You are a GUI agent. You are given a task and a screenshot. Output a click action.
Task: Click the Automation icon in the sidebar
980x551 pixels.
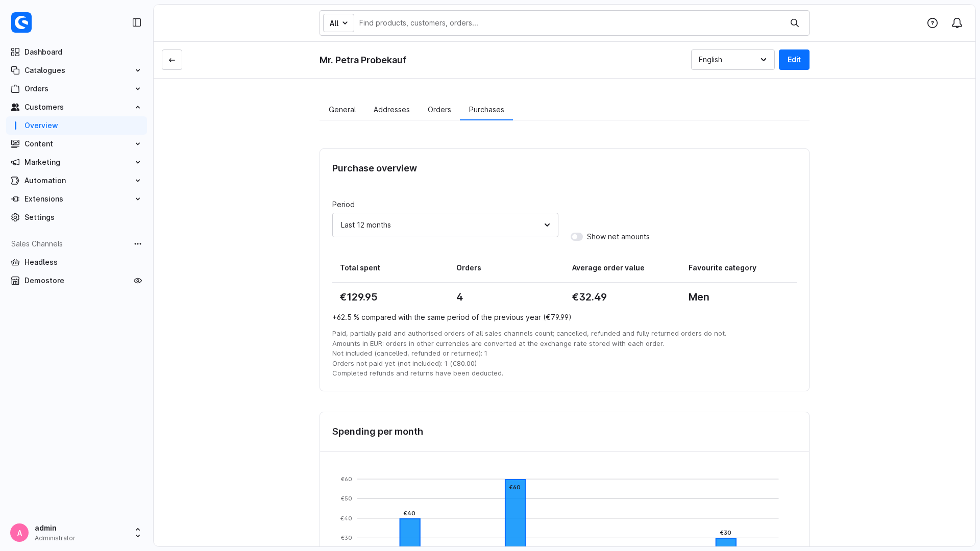pos(15,181)
